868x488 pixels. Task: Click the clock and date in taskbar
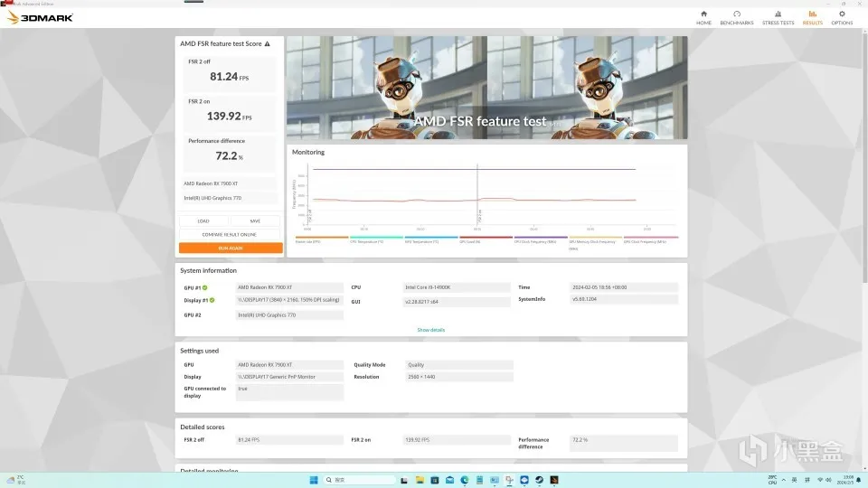coord(845,480)
